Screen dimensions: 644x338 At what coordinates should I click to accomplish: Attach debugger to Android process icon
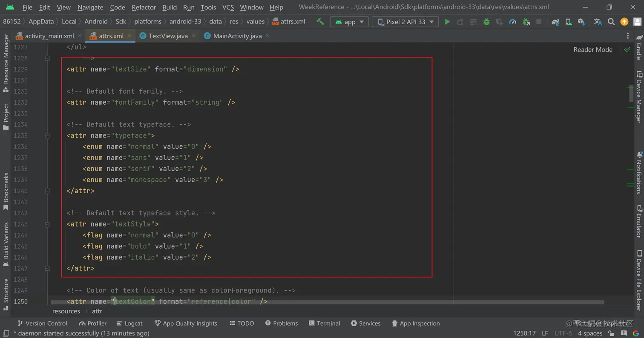(x=526, y=22)
